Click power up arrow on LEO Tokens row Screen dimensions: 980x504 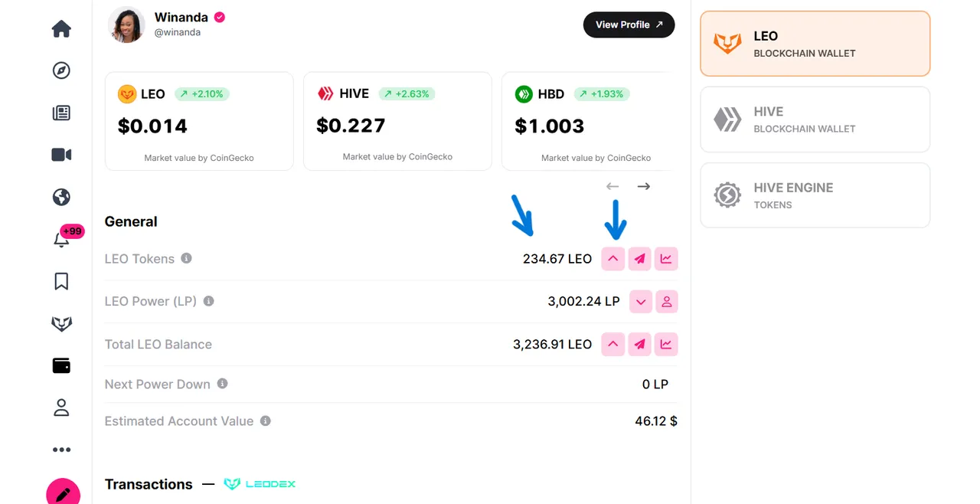pyautogui.click(x=613, y=259)
